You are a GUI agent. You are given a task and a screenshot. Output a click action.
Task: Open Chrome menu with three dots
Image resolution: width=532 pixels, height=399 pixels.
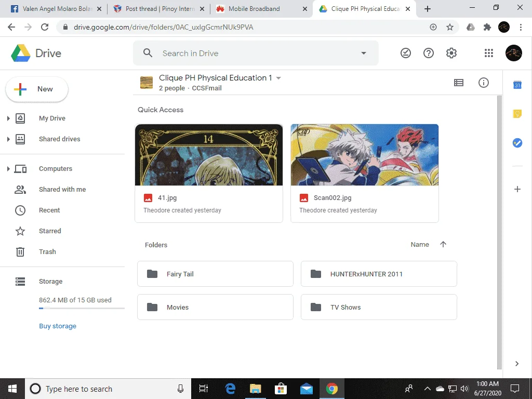[521, 27]
